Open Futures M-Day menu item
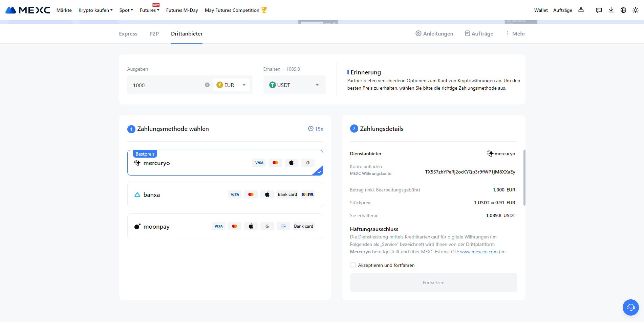644x322 pixels. (182, 10)
